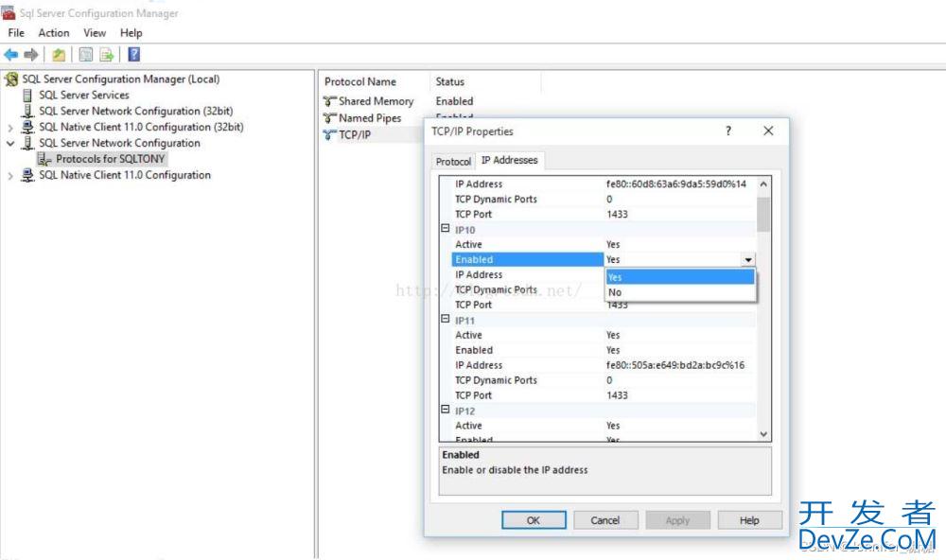Click the Up one level folder icon
This screenshot has height=560, width=946.
point(59,55)
